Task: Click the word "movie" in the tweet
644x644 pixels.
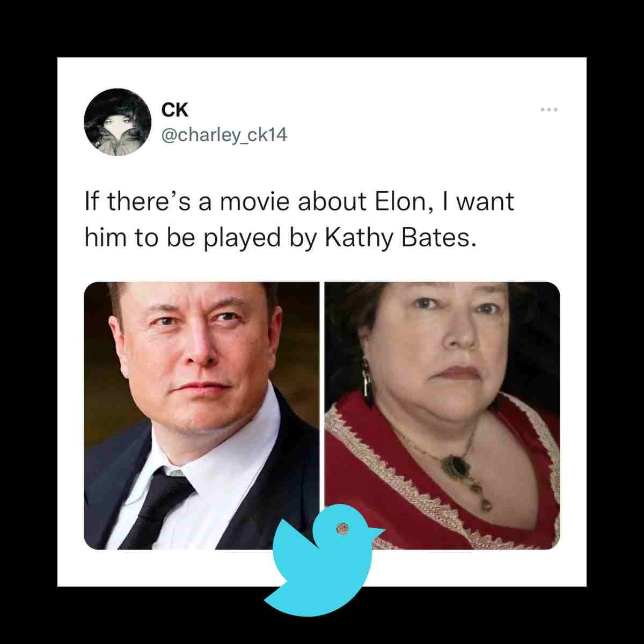Action: coord(255,202)
